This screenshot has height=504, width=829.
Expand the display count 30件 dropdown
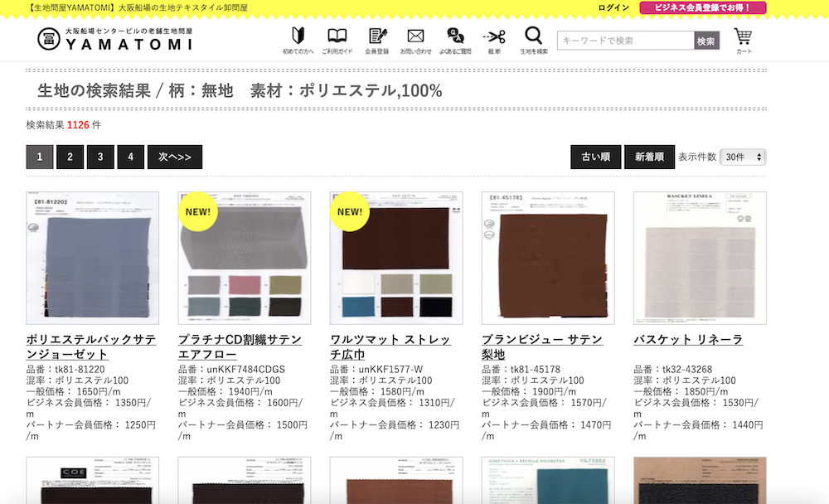[743, 157]
